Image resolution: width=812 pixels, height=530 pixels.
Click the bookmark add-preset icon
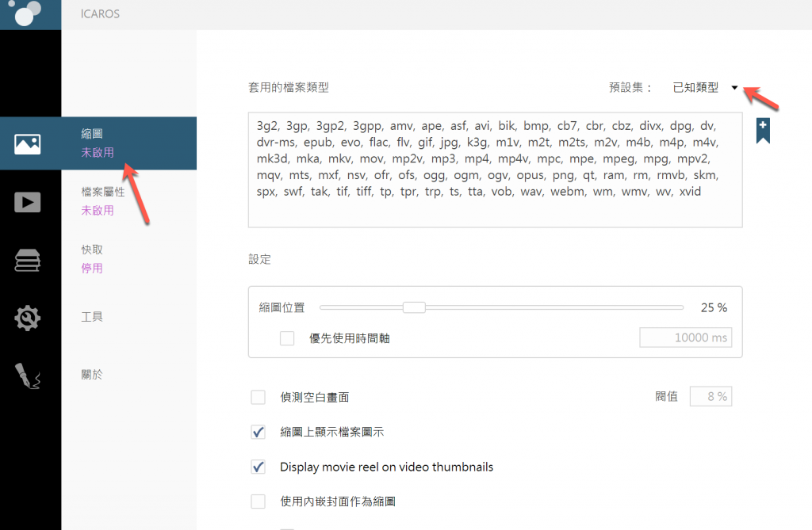pyautogui.click(x=763, y=131)
